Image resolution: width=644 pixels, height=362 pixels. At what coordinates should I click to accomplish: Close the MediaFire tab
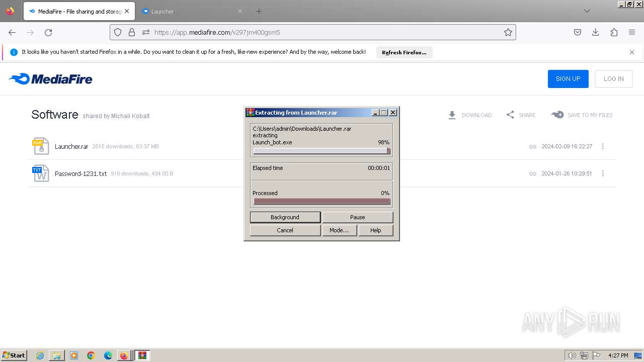pos(126,11)
